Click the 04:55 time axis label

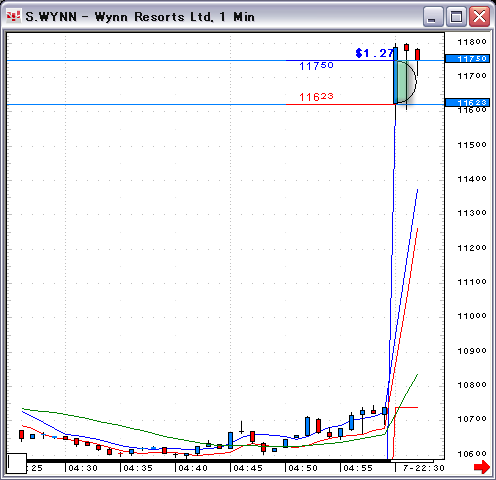point(358,468)
